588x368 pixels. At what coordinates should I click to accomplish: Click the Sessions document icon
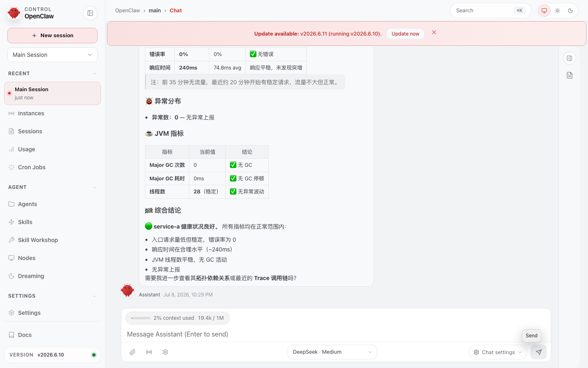(11, 131)
